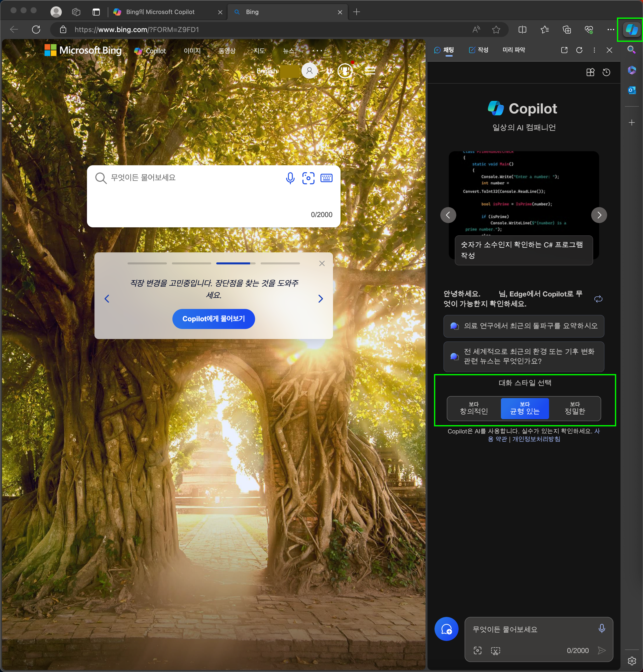Image resolution: width=643 pixels, height=672 pixels.
Task: Select the 균형 있는 conversation style
Action: 525,408
